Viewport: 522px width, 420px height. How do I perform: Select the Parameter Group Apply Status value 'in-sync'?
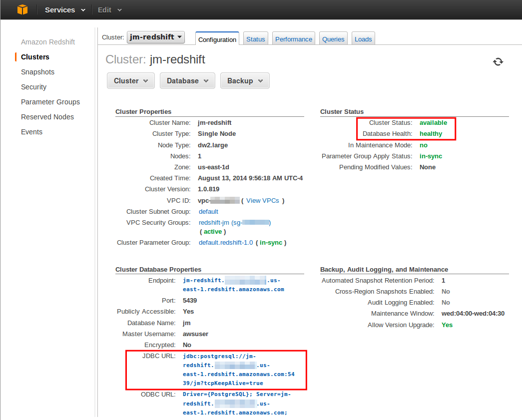click(431, 156)
